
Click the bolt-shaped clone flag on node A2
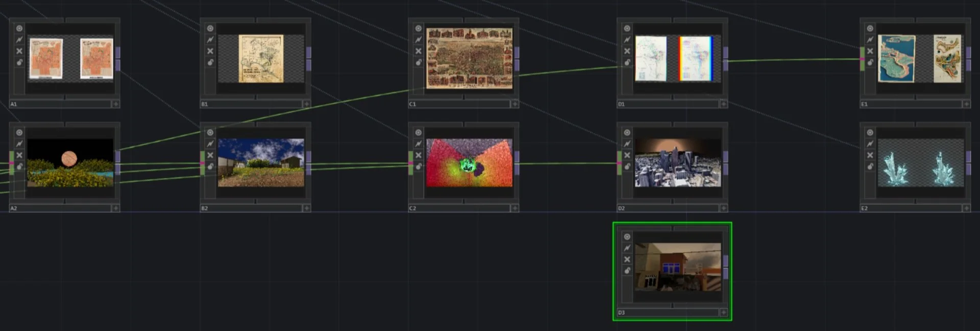coord(19,144)
